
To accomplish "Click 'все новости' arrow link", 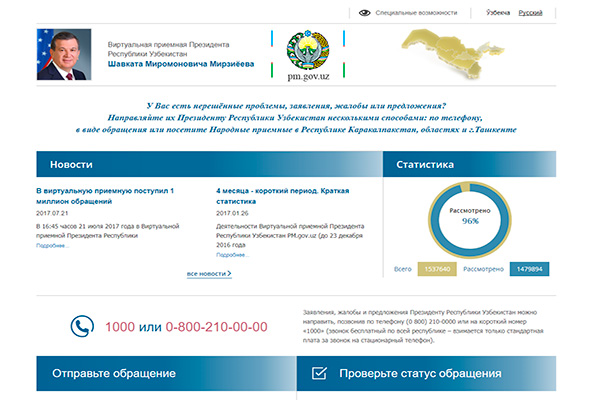I will pos(209,273).
